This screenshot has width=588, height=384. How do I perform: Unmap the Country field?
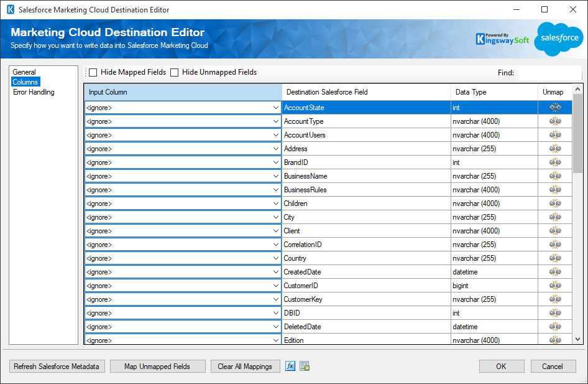click(555, 258)
